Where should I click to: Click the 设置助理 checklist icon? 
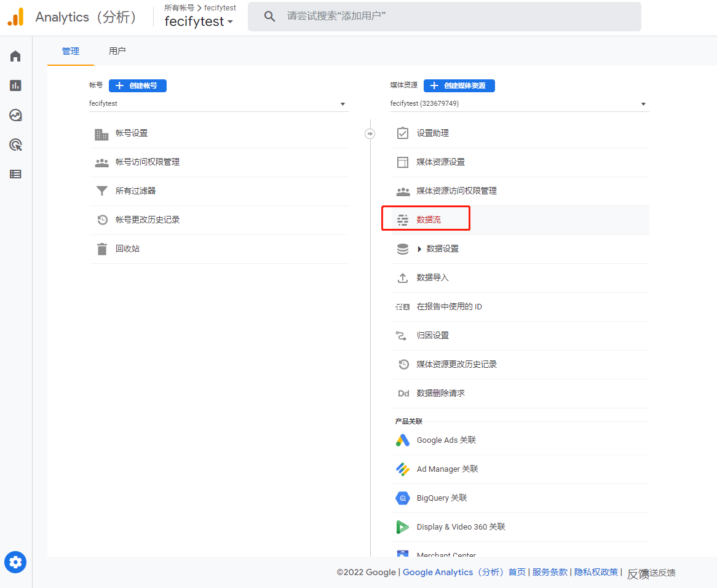tap(402, 133)
